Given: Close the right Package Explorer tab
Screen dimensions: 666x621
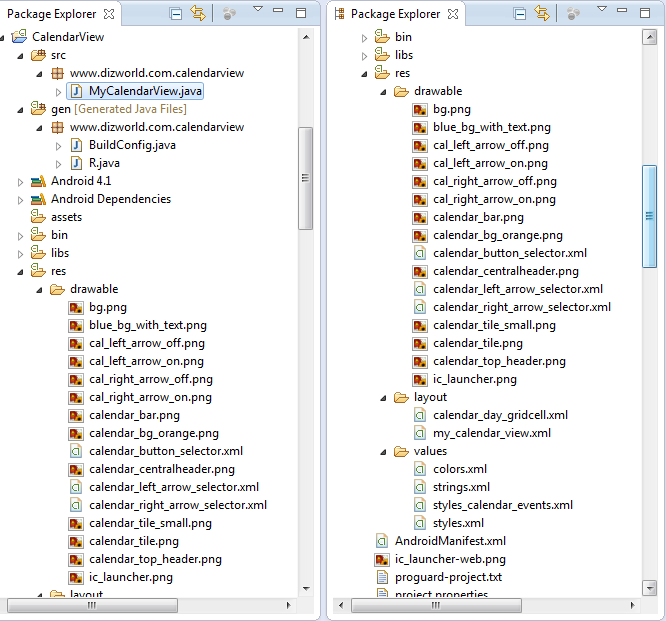Looking at the screenshot, I should (453, 14).
